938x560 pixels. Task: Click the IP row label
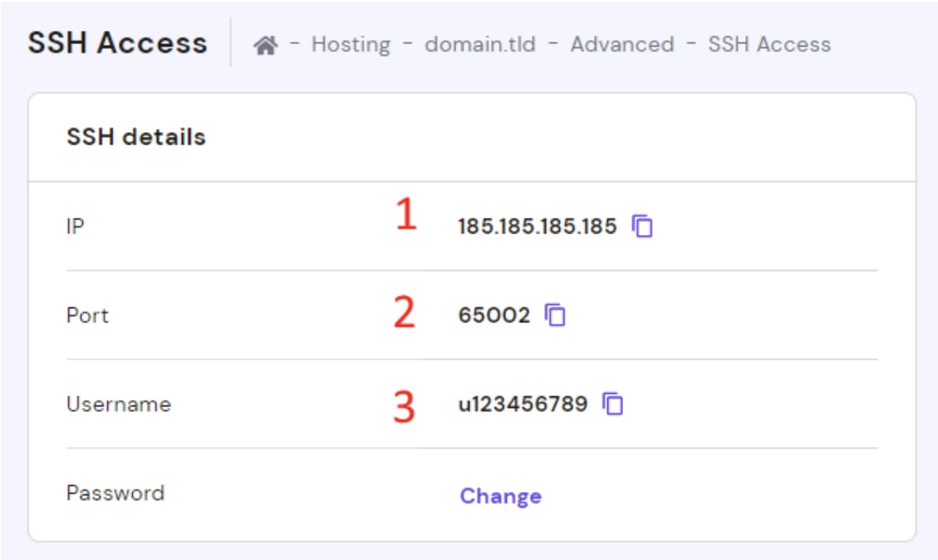75,226
